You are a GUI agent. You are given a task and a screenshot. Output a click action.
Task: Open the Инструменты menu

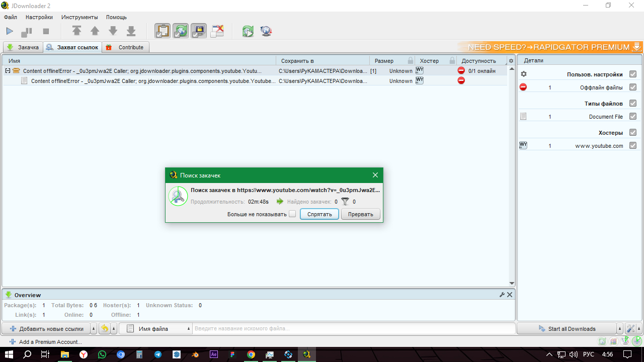pos(79,17)
